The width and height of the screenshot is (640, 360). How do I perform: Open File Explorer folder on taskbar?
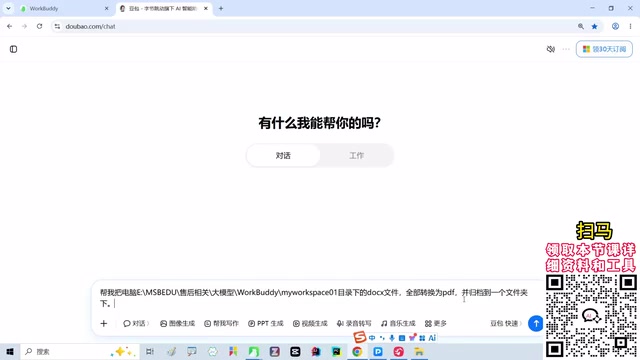(x=419, y=351)
